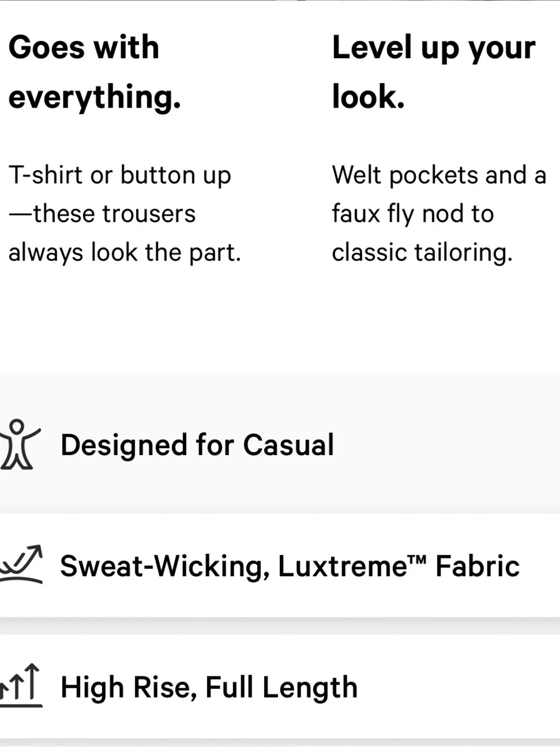Click the sweat-wicking fabric arrow icon
Screen dimensions: 560x747
pos(21,564)
